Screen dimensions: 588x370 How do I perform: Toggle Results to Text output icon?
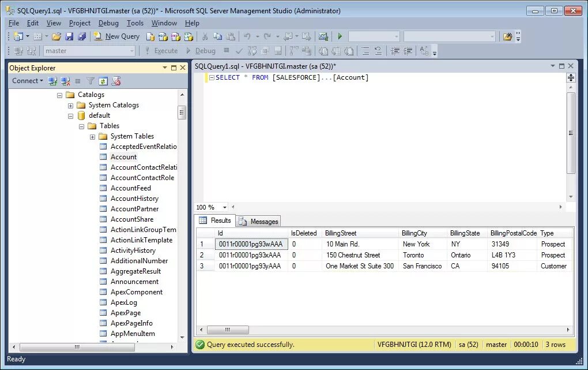pos(323,51)
